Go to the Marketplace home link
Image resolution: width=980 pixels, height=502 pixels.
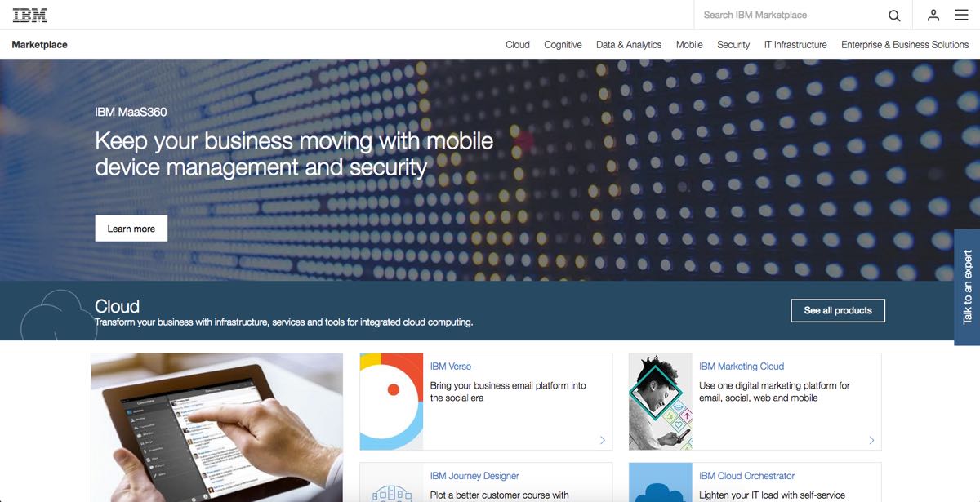click(x=40, y=45)
